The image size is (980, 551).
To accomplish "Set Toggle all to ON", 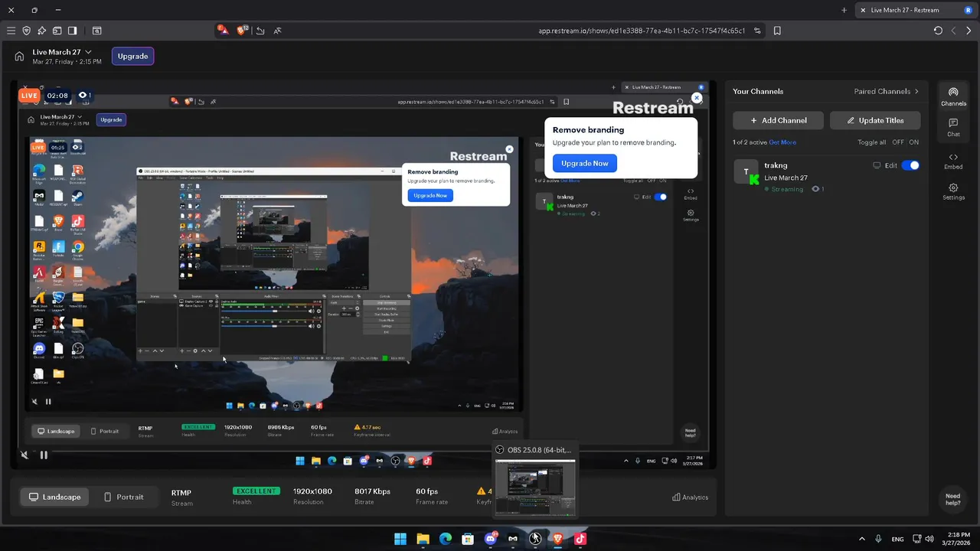I will pos(914,142).
